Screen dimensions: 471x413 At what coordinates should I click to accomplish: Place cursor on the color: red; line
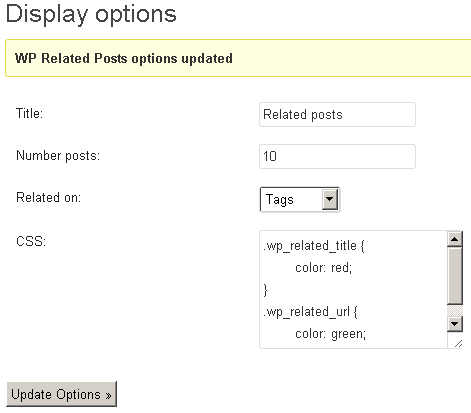pos(323,268)
